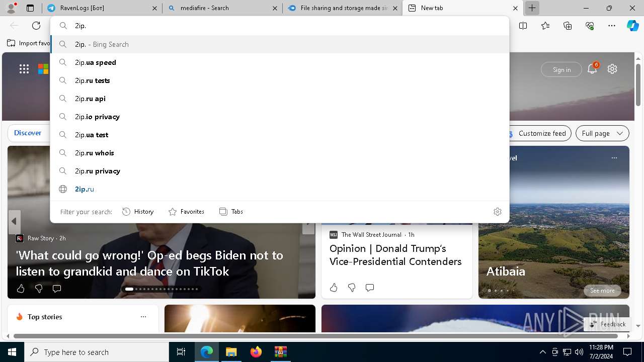Open more options for Top stories
Image resolution: width=644 pixels, height=362 pixels.
click(x=143, y=317)
